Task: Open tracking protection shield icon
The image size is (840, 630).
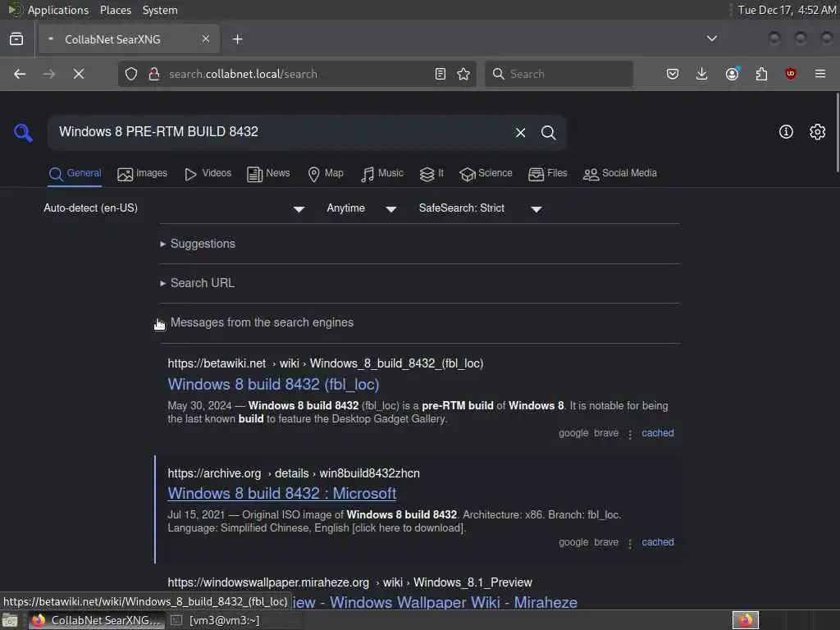Action: 131,74
